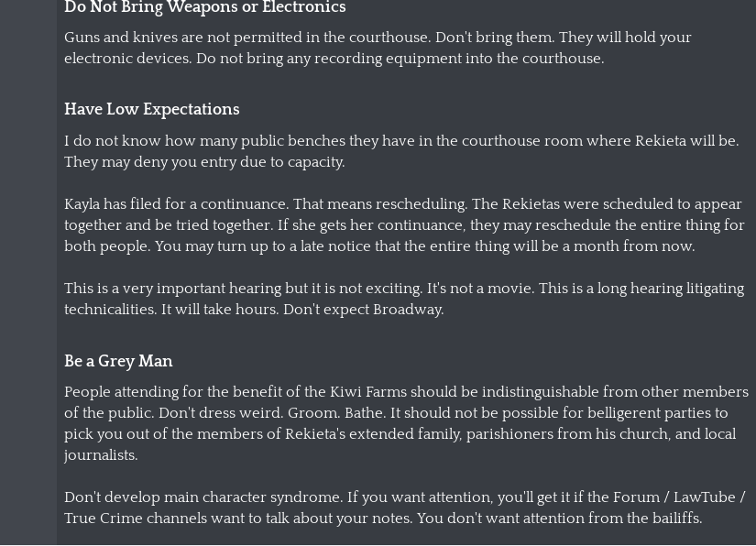This screenshot has width=756, height=546.
Task: Click the paragraph starting "Guns and knives"
Action: [377, 48]
